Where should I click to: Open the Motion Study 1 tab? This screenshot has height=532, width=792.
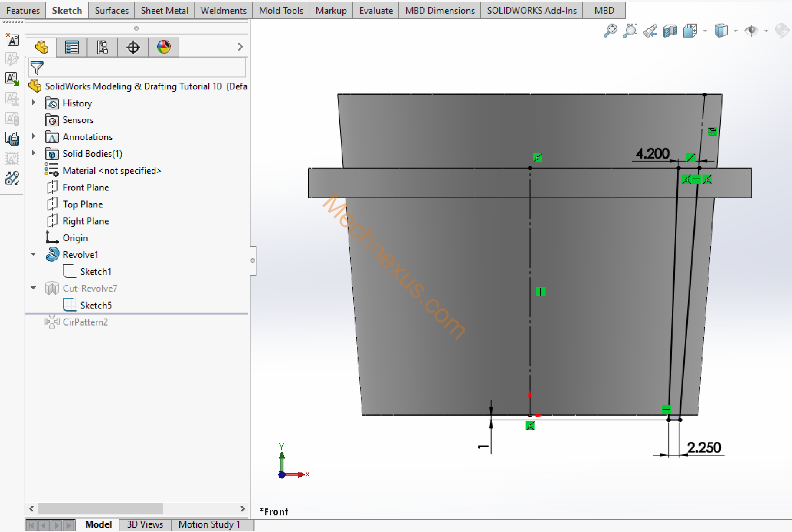pyautogui.click(x=209, y=524)
